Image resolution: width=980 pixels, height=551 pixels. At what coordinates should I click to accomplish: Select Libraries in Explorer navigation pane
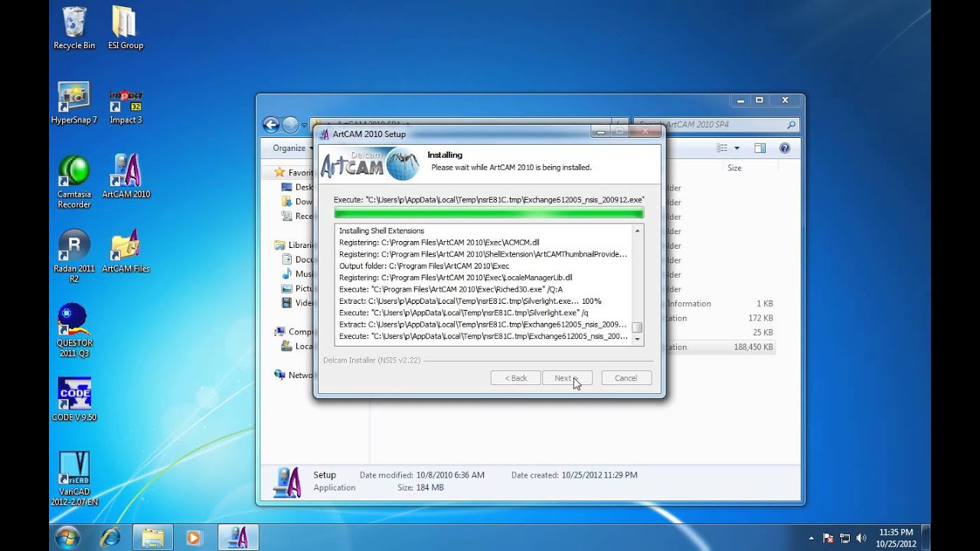[x=294, y=245]
